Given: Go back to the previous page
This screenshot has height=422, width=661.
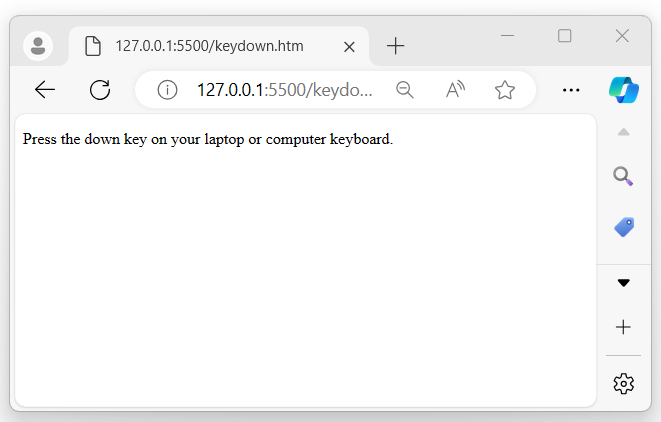Looking at the screenshot, I should [45, 90].
